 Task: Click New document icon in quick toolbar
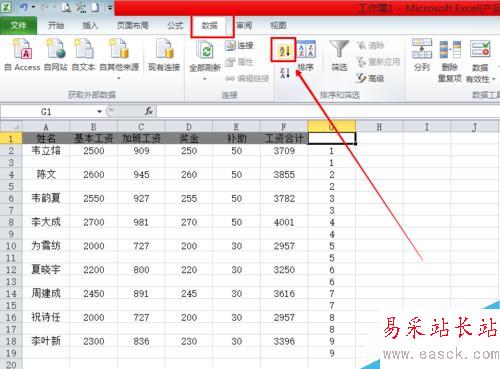(95, 7)
